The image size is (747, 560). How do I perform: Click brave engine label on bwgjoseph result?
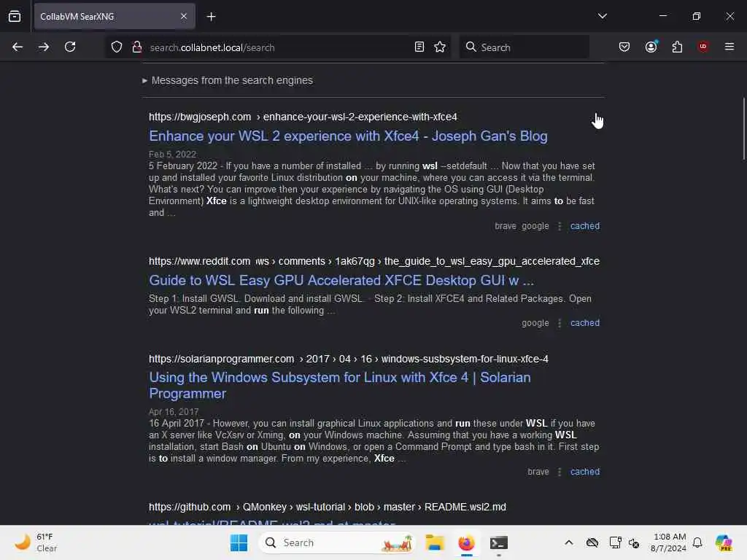(505, 226)
